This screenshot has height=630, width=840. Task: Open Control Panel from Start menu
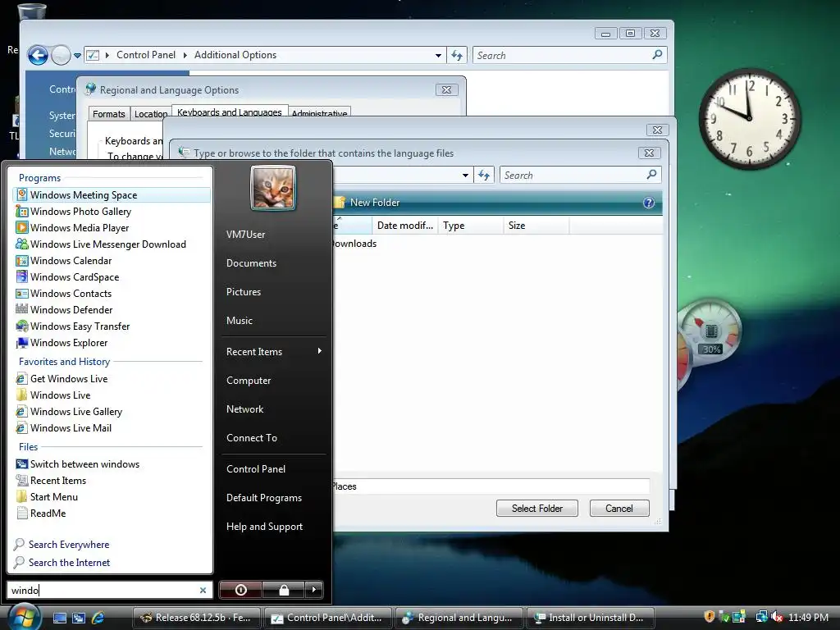tap(256, 468)
